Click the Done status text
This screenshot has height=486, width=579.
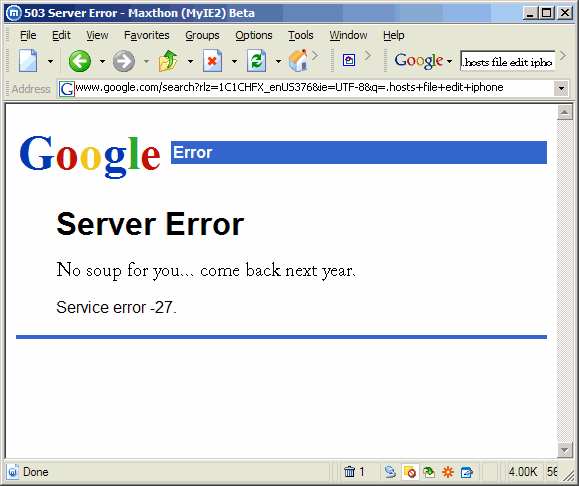point(35,472)
